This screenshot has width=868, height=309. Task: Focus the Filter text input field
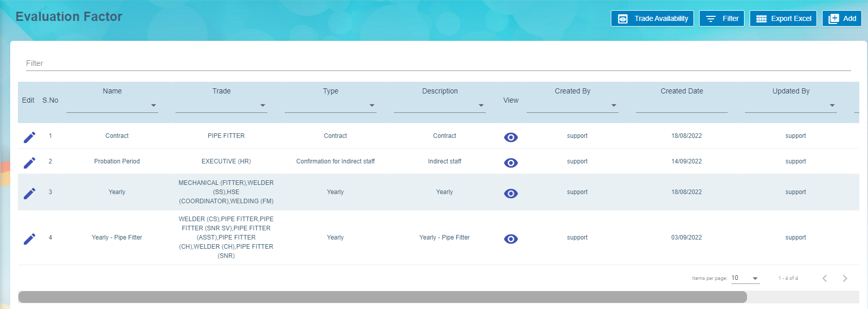click(438, 63)
